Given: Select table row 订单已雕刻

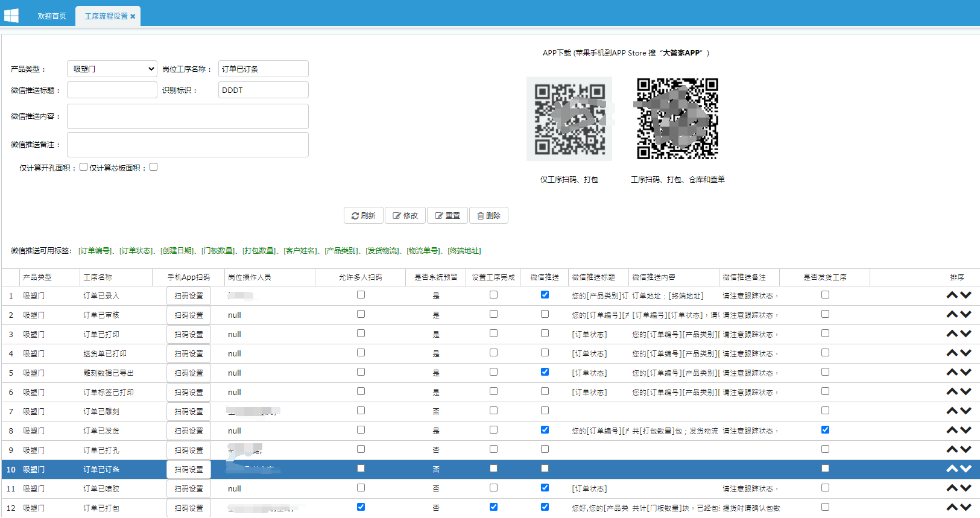Looking at the screenshot, I should [490, 411].
